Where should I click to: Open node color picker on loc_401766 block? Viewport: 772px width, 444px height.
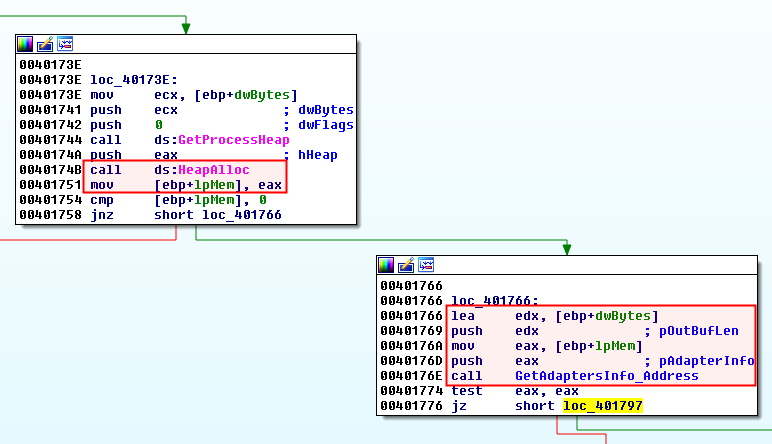point(388,265)
